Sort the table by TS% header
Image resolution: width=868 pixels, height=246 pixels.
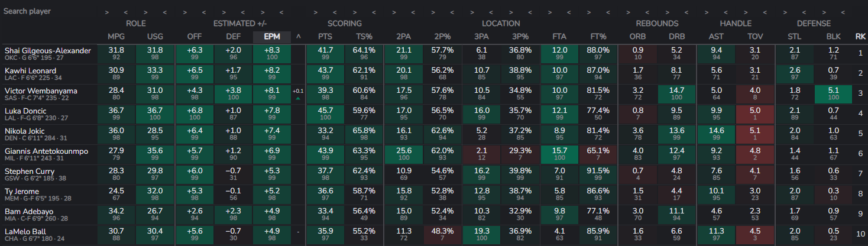(x=364, y=37)
